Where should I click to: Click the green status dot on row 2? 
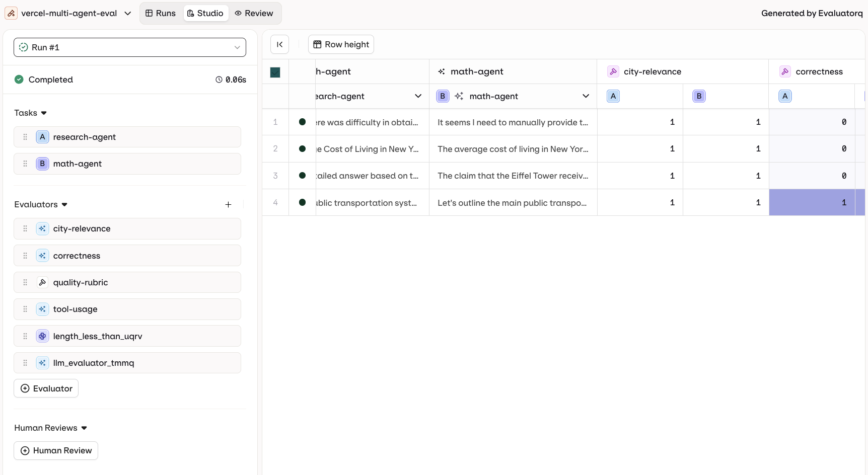pos(302,149)
